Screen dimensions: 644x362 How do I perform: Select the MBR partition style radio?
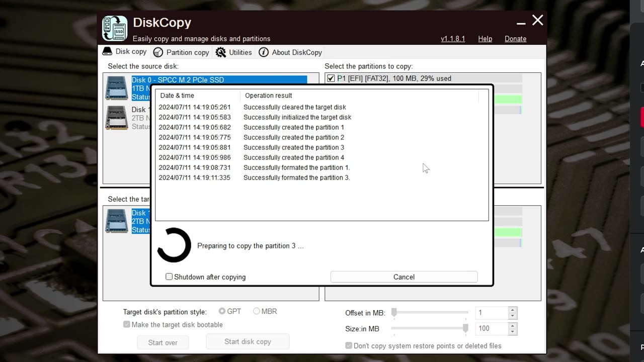(257, 311)
